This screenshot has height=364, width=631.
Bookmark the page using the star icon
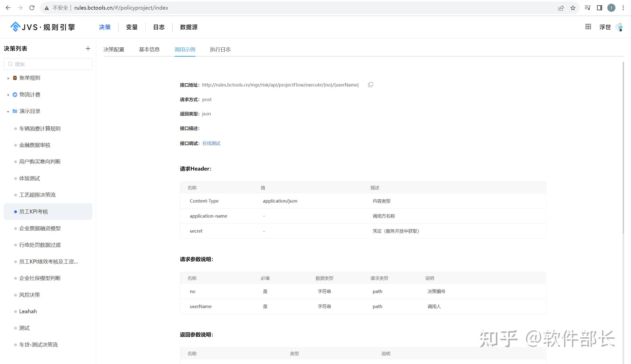coord(573,7)
